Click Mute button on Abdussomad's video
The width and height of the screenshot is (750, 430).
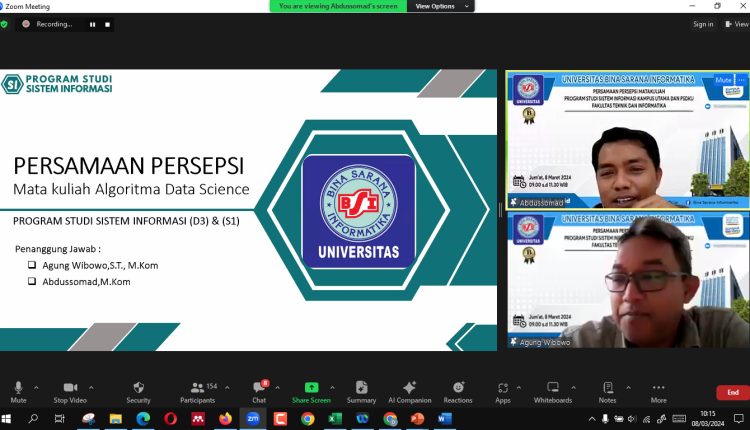pyautogui.click(x=723, y=80)
